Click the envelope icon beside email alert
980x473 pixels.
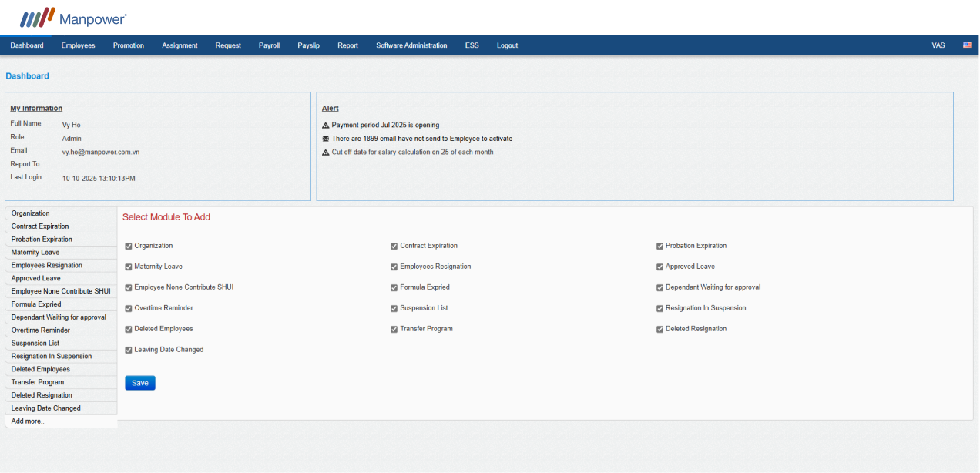[325, 139]
